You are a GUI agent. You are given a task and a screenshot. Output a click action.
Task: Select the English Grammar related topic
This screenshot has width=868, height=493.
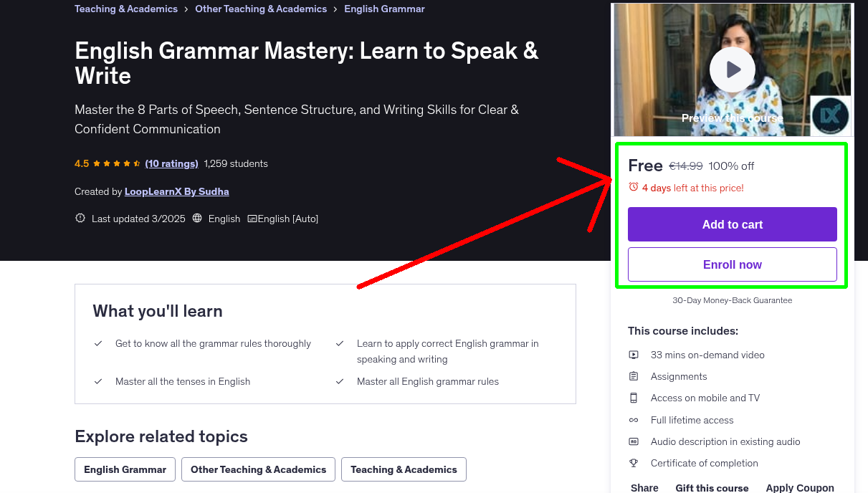[125, 469]
